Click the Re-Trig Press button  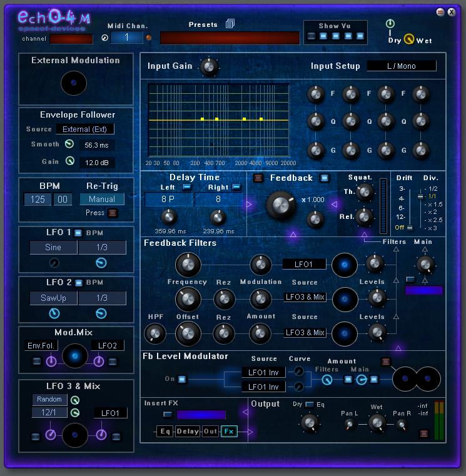pyautogui.click(x=113, y=213)
